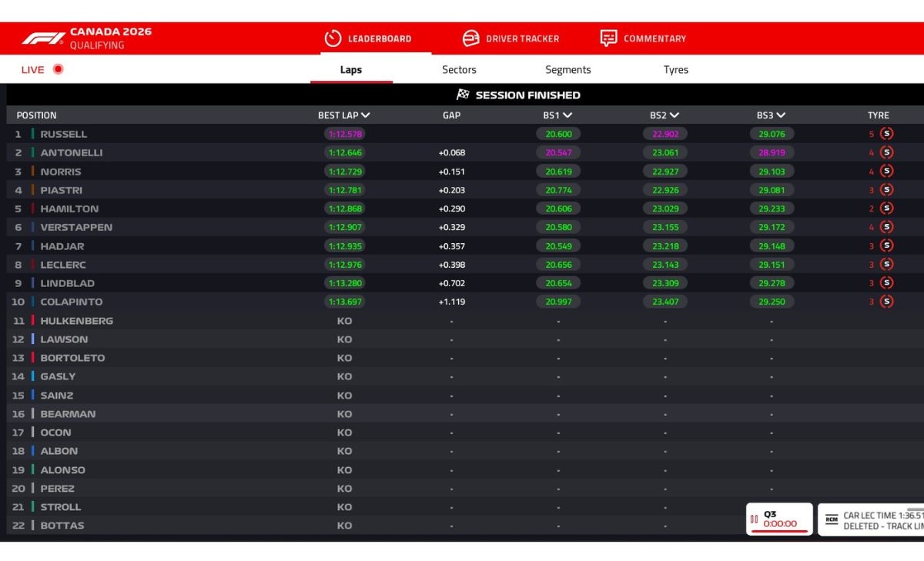Click the checkered flag session icon
Image resolution: width=924 pixels, height=561 pixels.
tap(463, 95)
